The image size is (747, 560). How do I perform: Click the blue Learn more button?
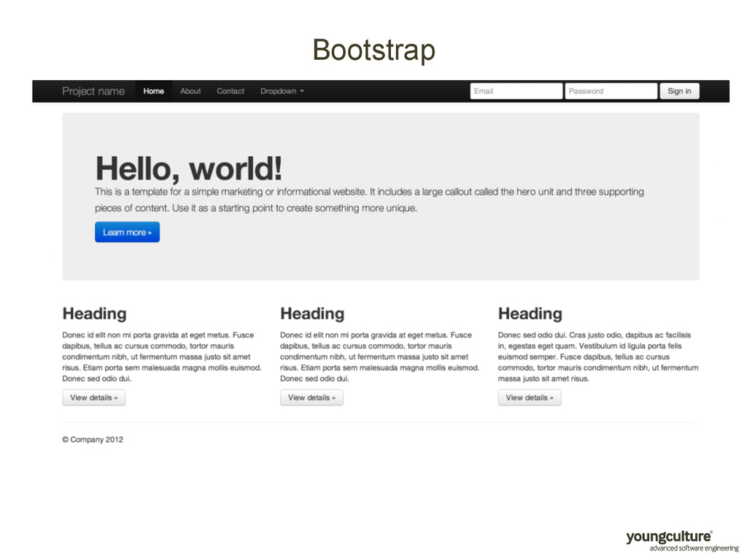click(127, 232)
